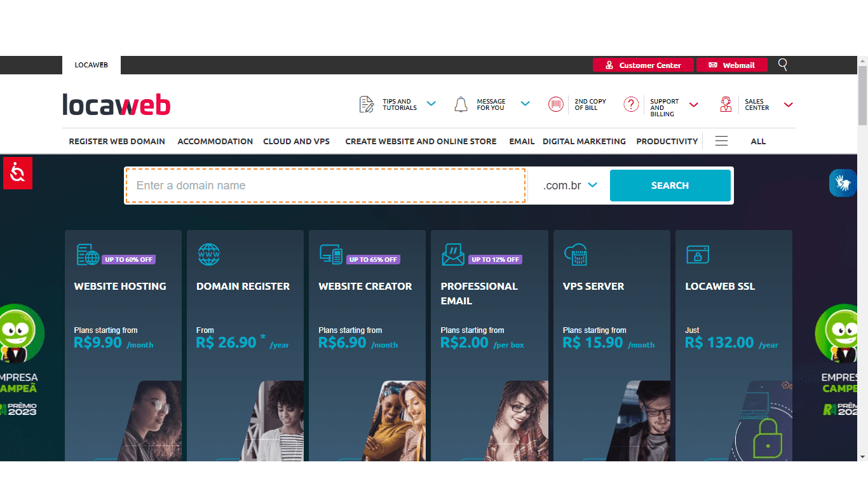Open the .com.br domain extension dropdown

coord(570,186)
